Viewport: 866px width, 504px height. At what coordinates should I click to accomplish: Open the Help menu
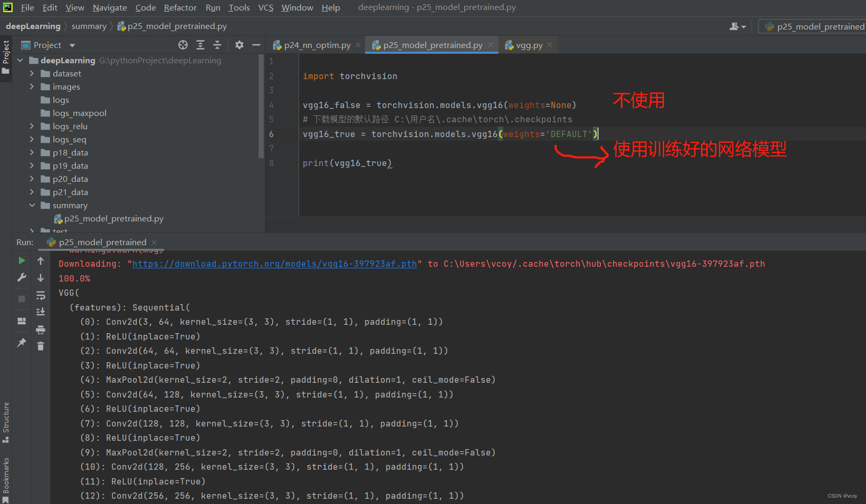tap(331, 7)
